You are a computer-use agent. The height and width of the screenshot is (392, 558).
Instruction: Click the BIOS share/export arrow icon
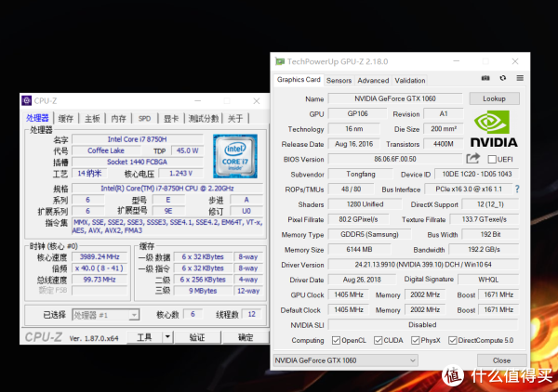tap(473, 159)
